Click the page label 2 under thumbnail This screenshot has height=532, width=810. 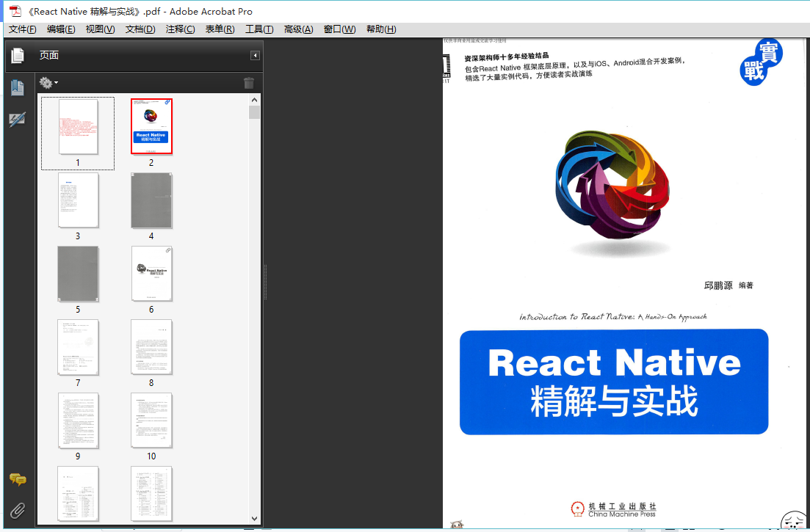pyautogui.click(x=151, y=163)
